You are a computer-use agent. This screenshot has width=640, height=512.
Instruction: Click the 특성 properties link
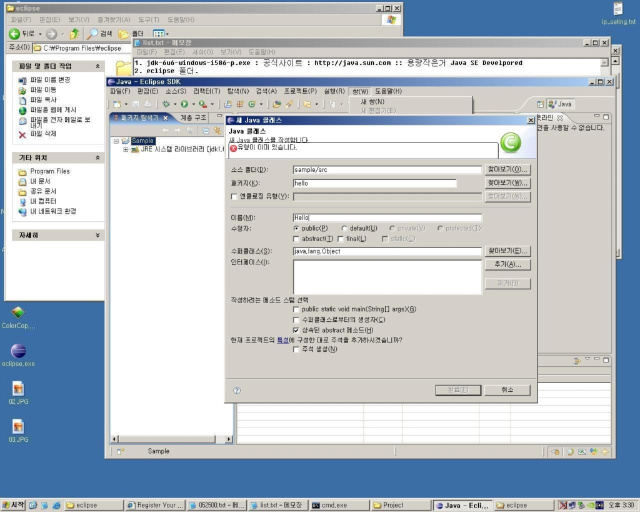282,340
